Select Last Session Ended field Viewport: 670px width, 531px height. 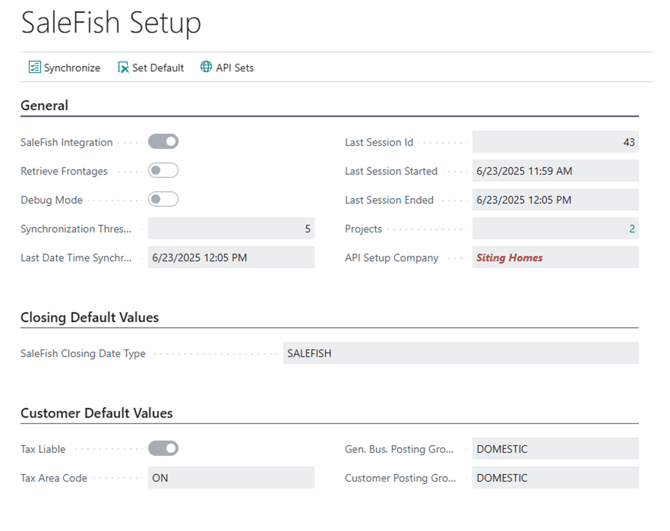555,200
